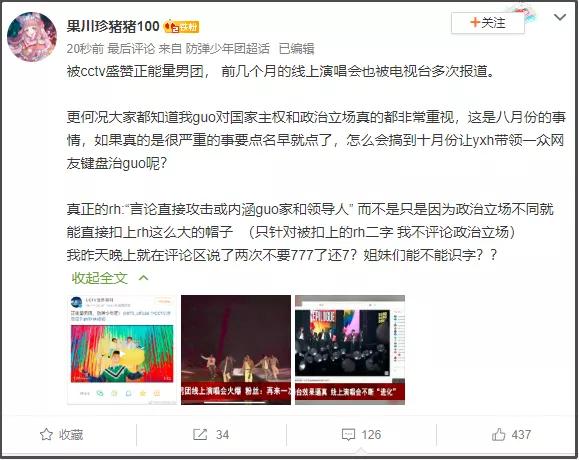Click the star favorite icon
The width and height of the screenshot is (579, 460).
tap(46, 435)
